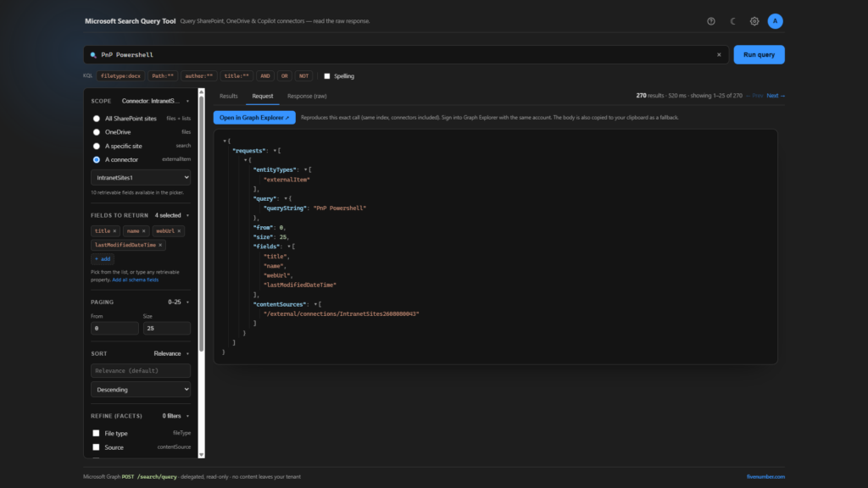The height and width of the screenshot is (488, 868).
Task: Select All SharePoint sites scope
Action: tap(97, 119)
